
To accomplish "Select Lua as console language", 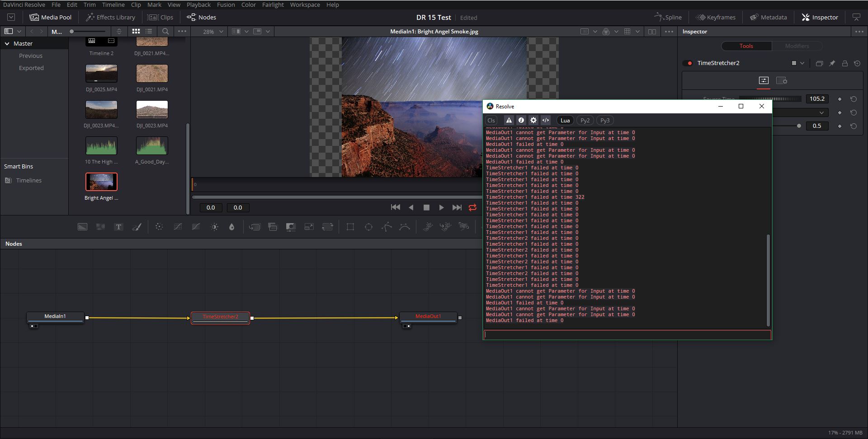I will pyautogui.click(x=565, y=120).
